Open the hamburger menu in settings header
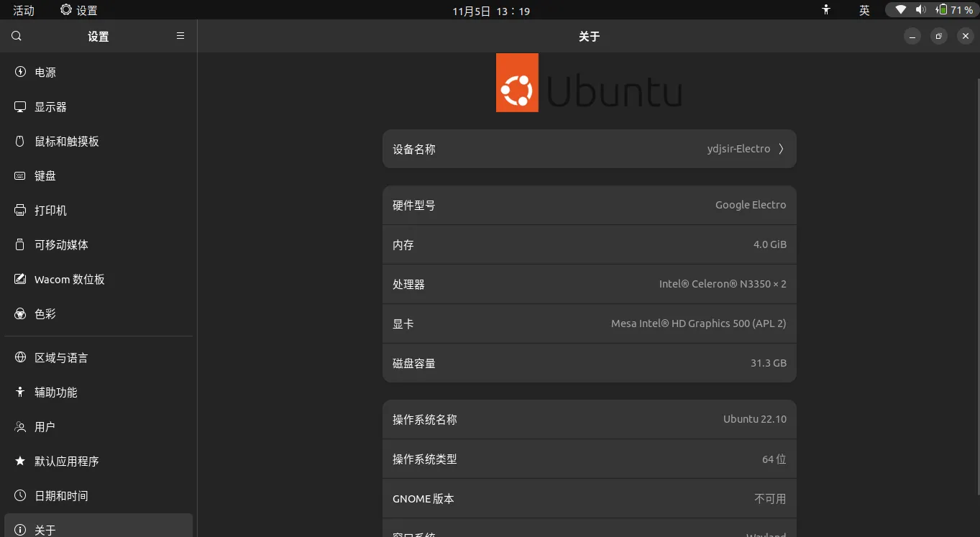Image resolution: width=980 pixels, height=537 pixels. coord(180,36)
